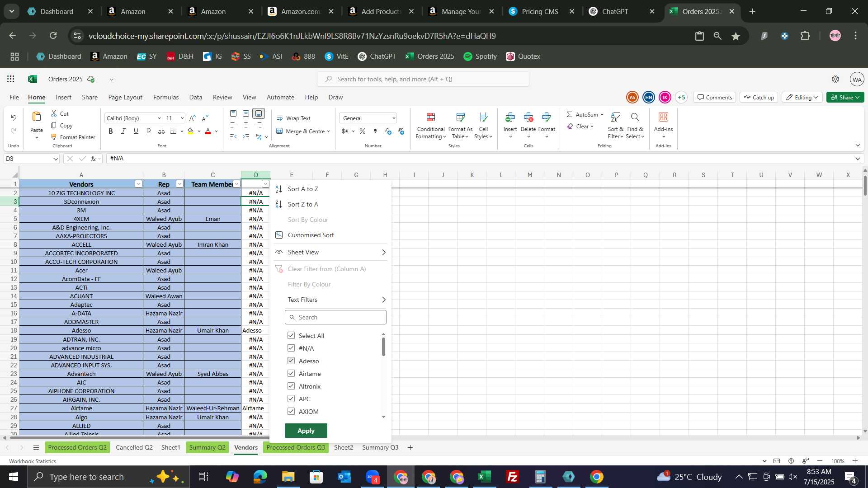Click the Apply filter button

[306, 431]
